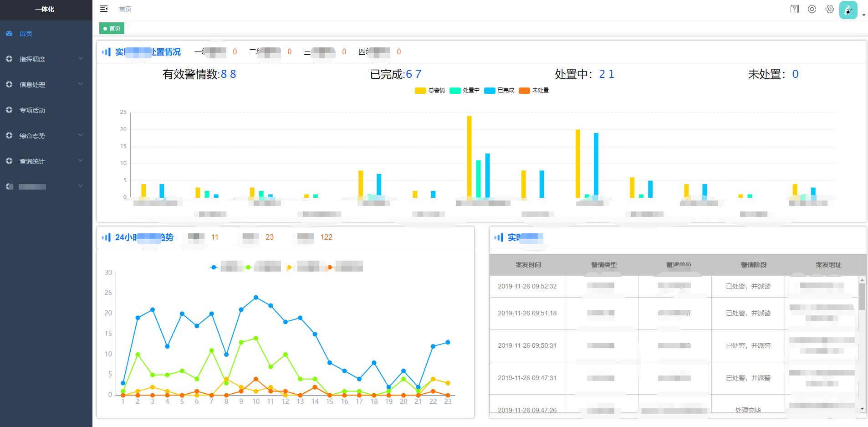868x427 pixels.
Task: Click the trend count 11
Action: (x=215, y=237)
